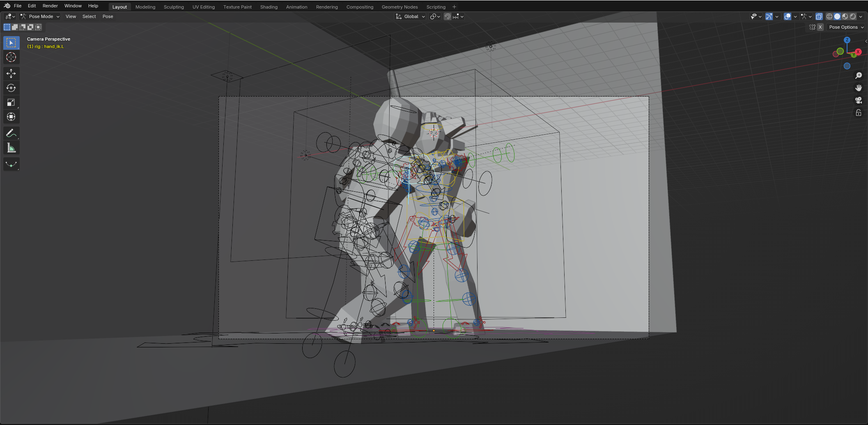Choose the Scale tool
This screenshot has height=425, width=868.
point(11,103)
